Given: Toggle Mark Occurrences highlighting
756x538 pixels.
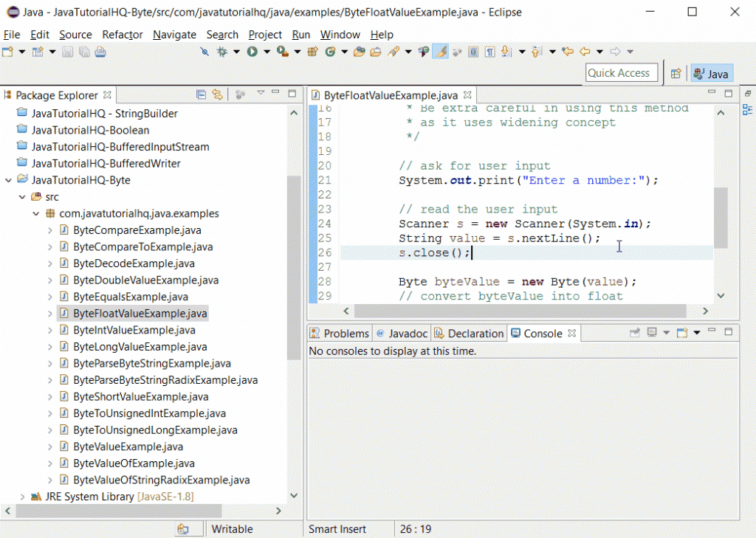Looking at the screenshot, I should coord(439,52).
